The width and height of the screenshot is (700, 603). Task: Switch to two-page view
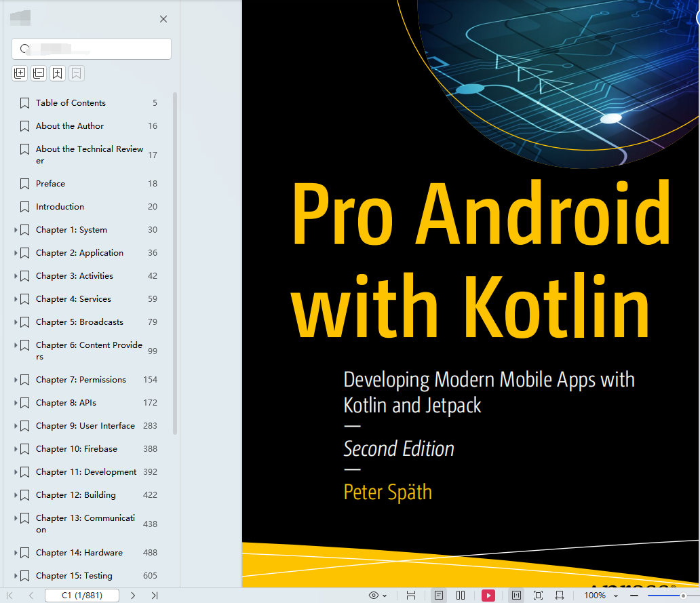[461, 596]
